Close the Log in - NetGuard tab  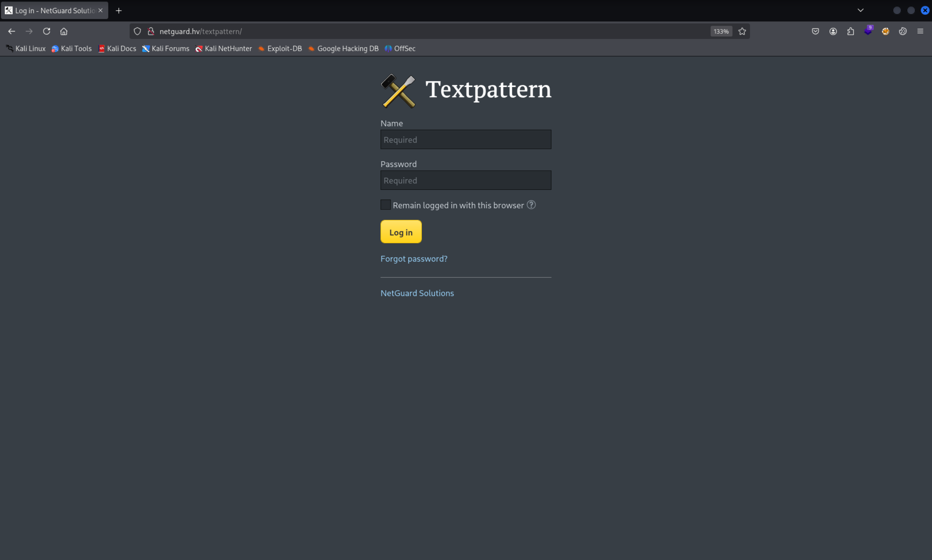(x=100, y=10)
